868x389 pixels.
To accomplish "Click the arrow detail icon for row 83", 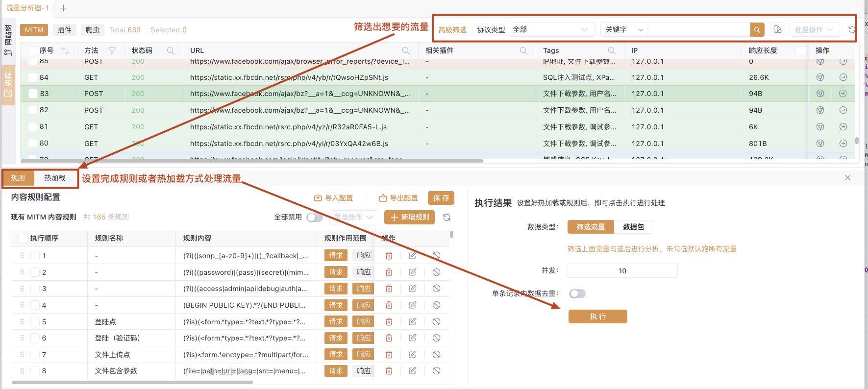I will tap(843, 94).
